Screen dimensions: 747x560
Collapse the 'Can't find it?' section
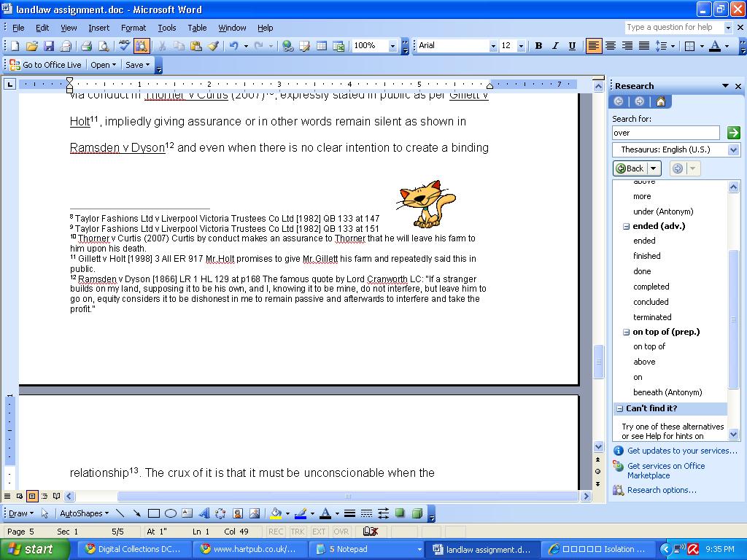pyautogui.click(x=619, y=408)
